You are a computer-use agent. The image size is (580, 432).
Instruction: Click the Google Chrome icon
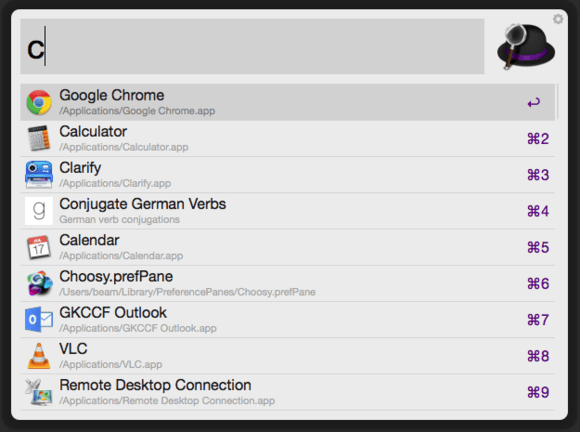(x=39, y=102)
